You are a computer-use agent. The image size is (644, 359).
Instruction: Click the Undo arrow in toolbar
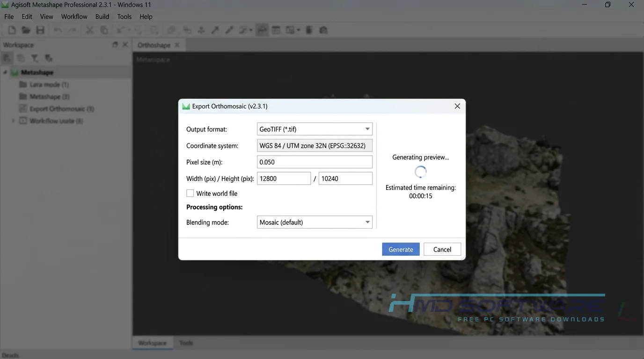[58, 30]
